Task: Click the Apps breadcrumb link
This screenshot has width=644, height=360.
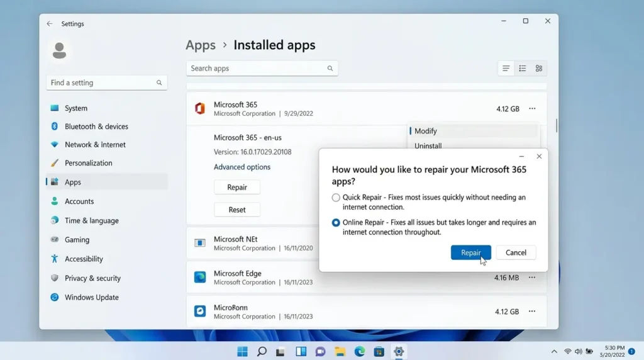Action: pyautogui.click(x=201, y=45)
